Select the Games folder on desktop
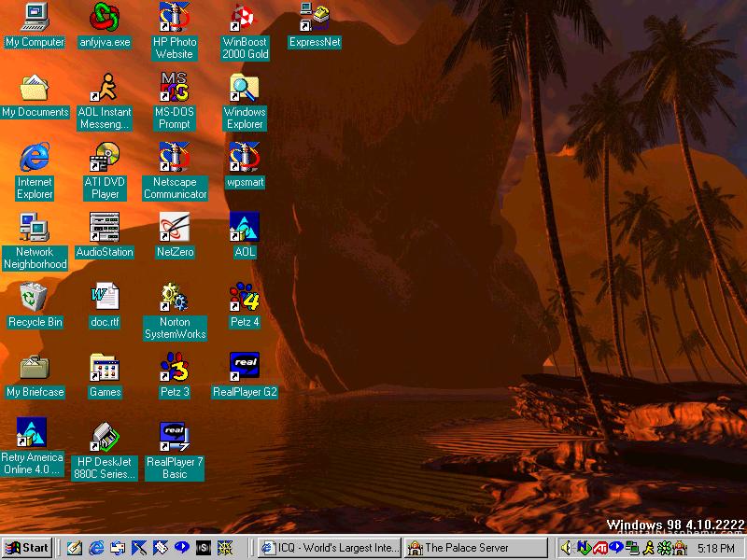Viewport: 747px width, 560px height. [x=105, y=369]
